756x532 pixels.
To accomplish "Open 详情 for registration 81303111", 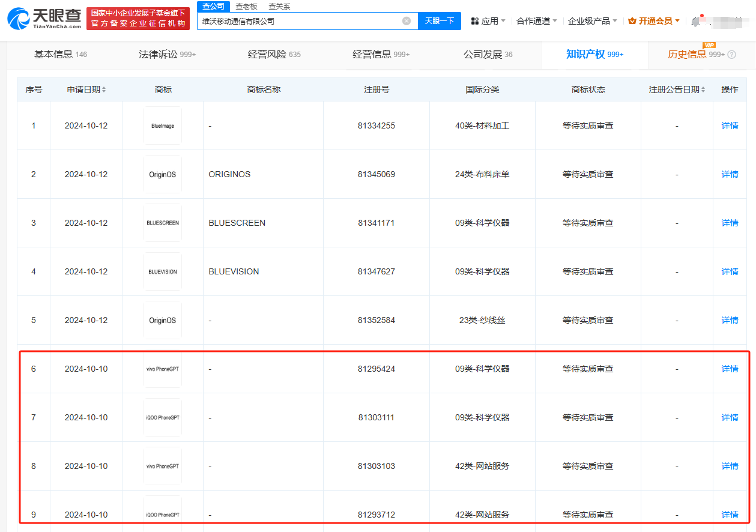I will pos(730,417).
